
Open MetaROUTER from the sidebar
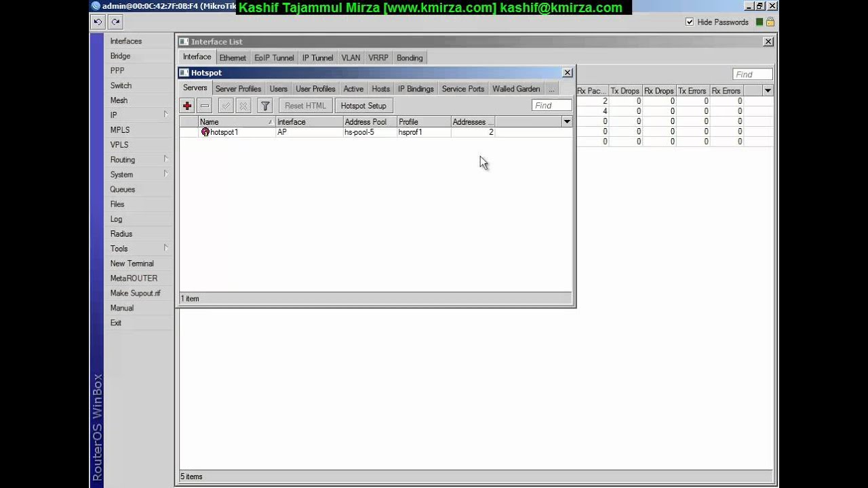(134, 279)
